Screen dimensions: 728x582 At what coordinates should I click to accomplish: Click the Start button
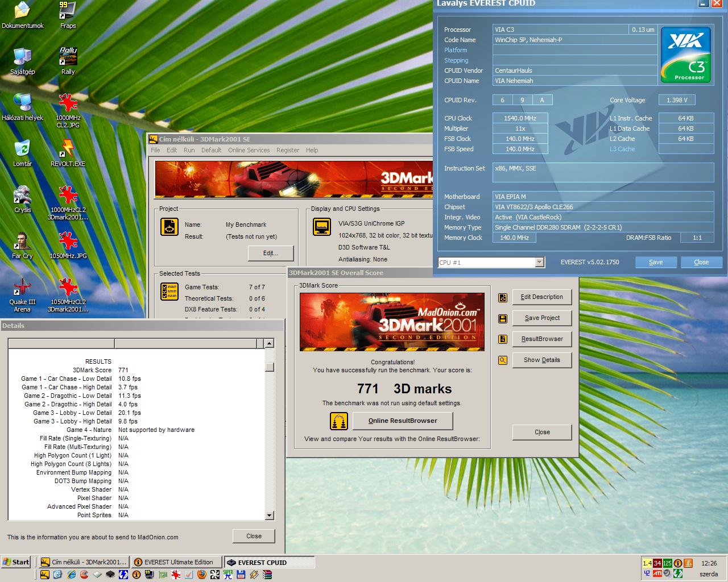[x=16, y=562]
